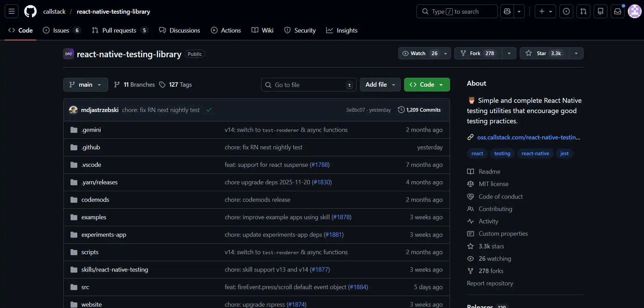Open the Add file dropdown
The width and height of the screenshot is (644, 308).
coord(380,85)
